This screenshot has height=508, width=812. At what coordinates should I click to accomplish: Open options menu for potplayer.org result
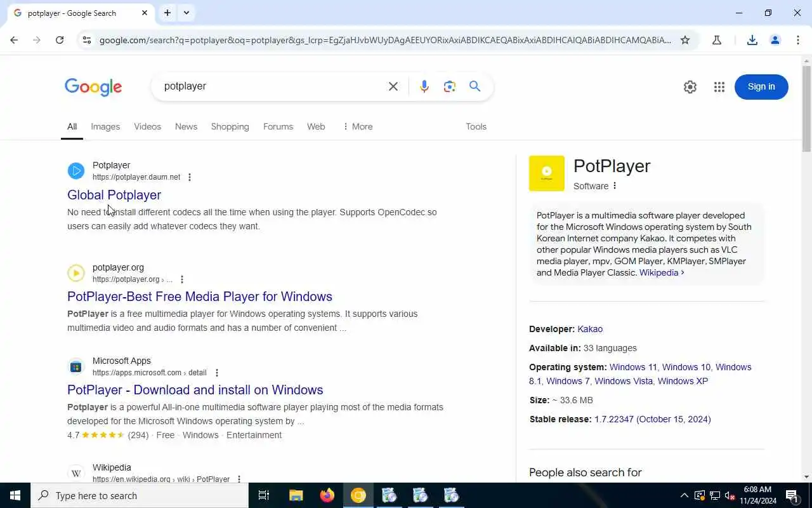coord(182,279)
